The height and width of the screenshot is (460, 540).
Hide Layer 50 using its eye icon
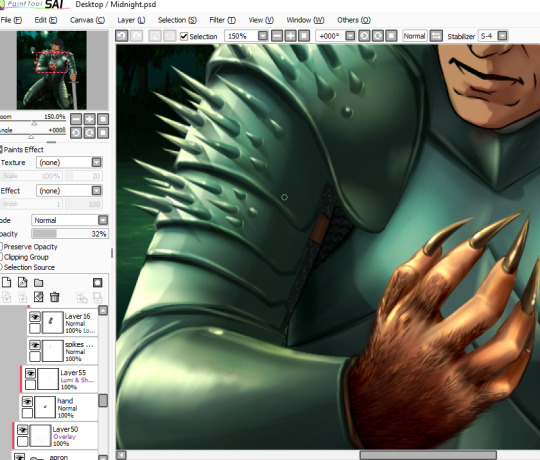point(22,429)
